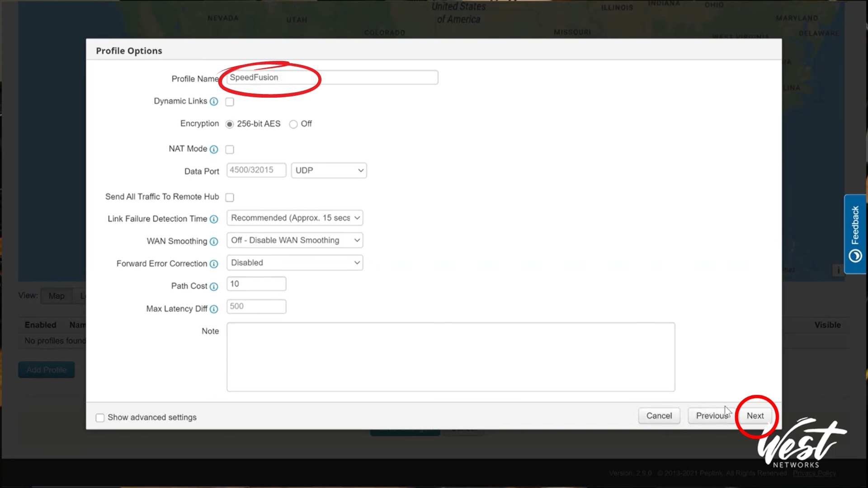Click Max Latency Diff info icon
Screen dimensions: 868x488
[214, 309]
